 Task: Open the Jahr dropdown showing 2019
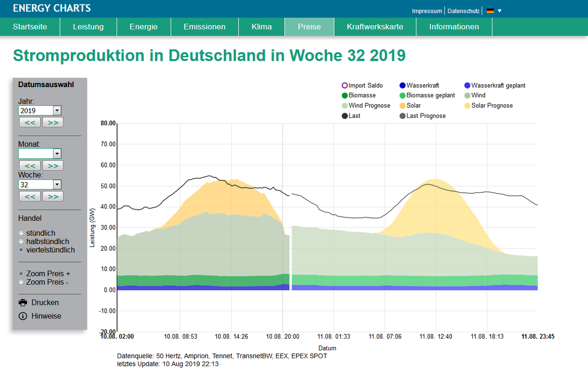pyautogui.click(x=40, y=111)
